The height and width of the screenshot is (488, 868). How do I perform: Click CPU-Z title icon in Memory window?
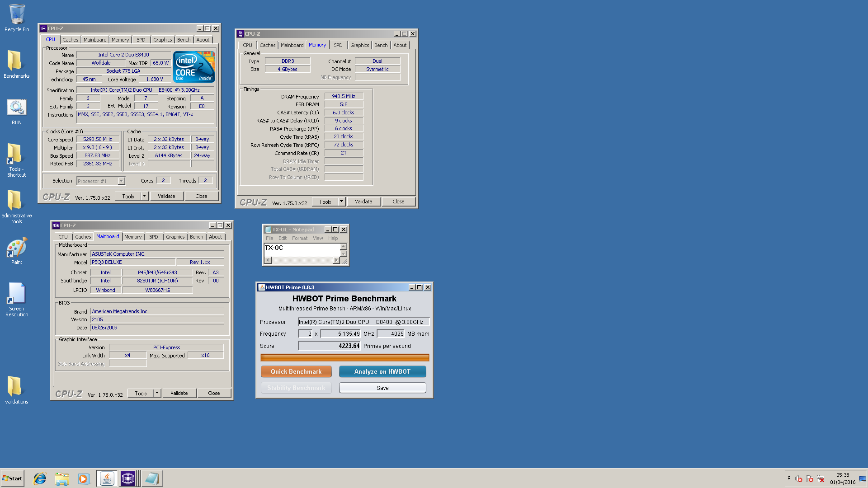[x=241, y=34]
